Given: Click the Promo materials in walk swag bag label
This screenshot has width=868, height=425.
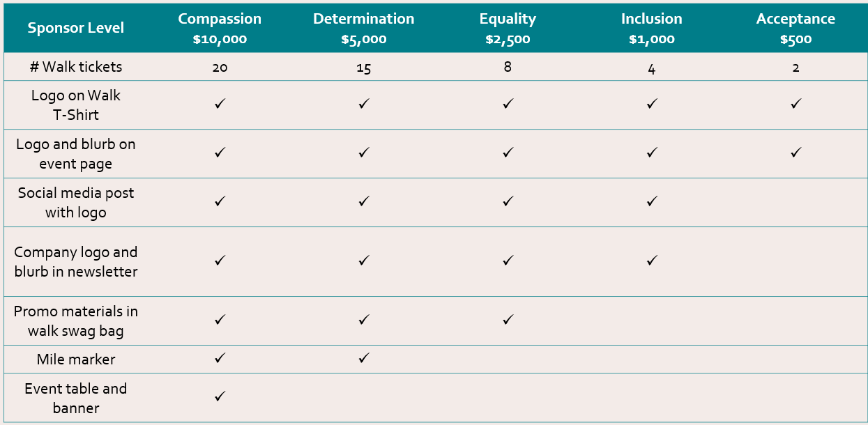Looking at the screenshot, I should (75, 321).
